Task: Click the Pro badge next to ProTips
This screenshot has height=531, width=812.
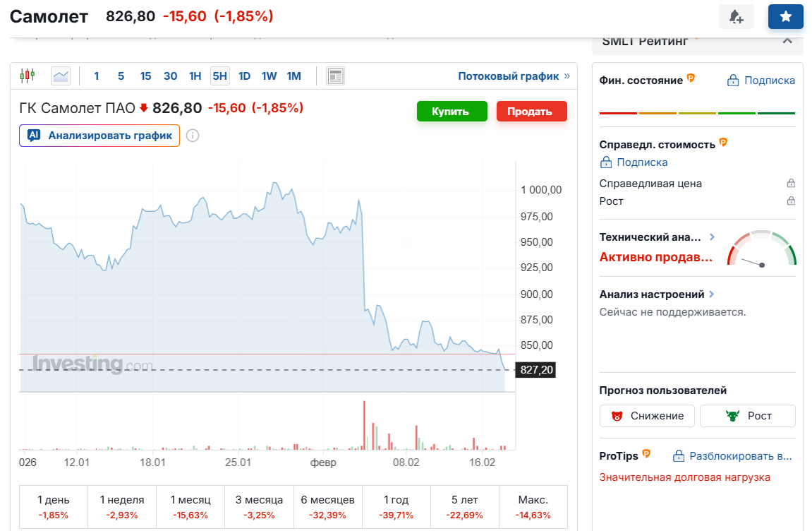Action: coord(646,454)
